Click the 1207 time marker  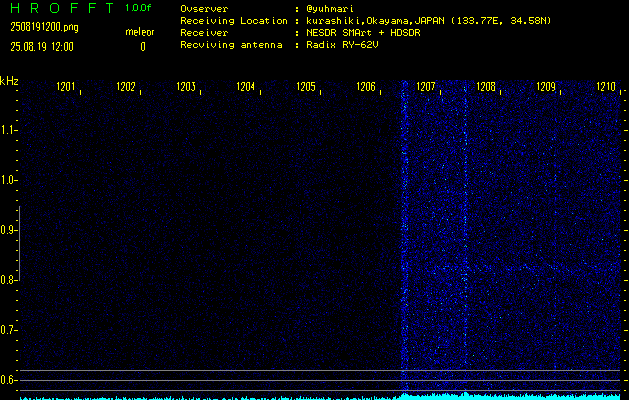[426, 87]
